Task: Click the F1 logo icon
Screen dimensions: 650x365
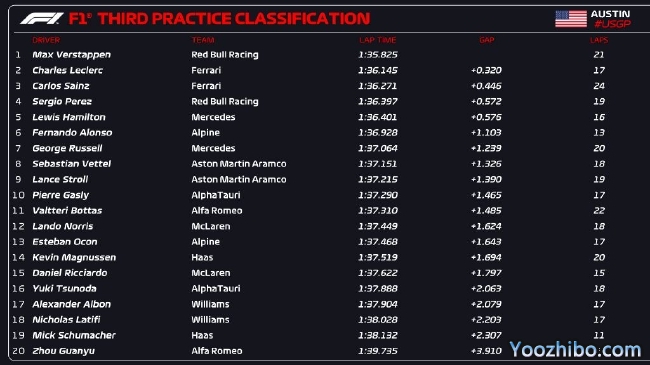Action: (41, 19)
